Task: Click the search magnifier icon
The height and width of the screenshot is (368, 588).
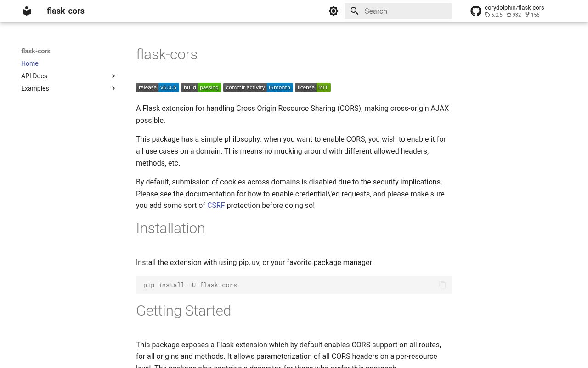Action: (x=355, y=11)
